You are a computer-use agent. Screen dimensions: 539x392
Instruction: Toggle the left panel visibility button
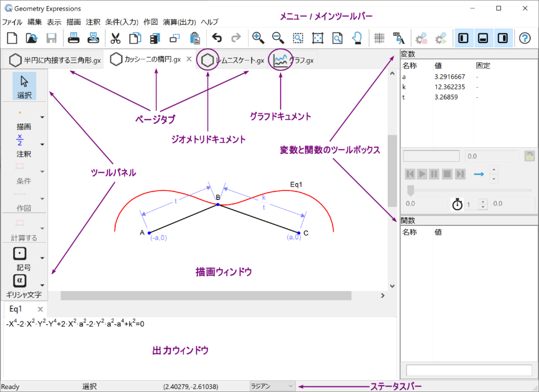(463, 38)
